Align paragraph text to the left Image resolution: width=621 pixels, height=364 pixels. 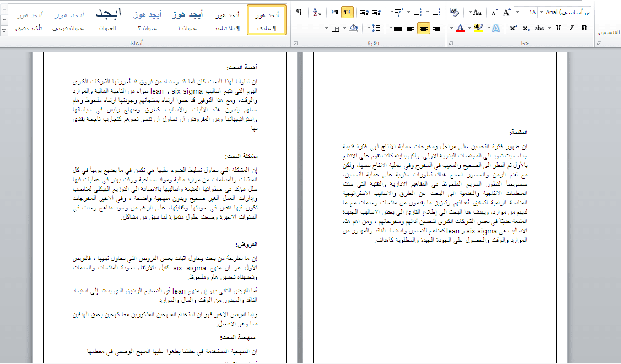tap(411, 28)
